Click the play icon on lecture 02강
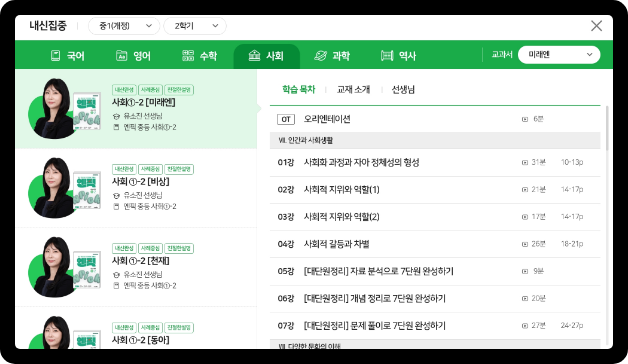Screen dimensions: 628x364 [x=525, y=190]
